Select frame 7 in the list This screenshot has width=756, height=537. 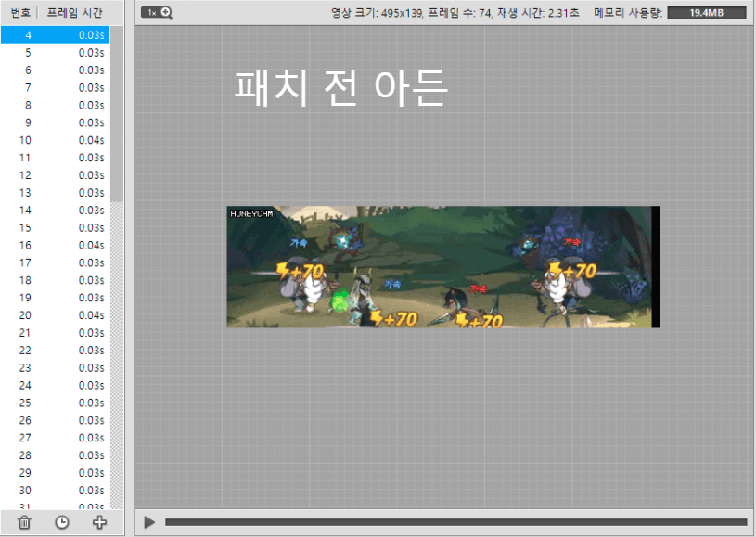tap(55, 87)
